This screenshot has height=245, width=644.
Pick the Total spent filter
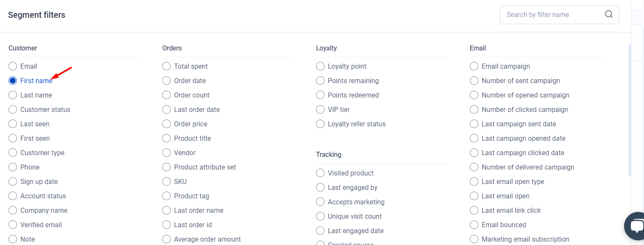click(x=167, y=66)
